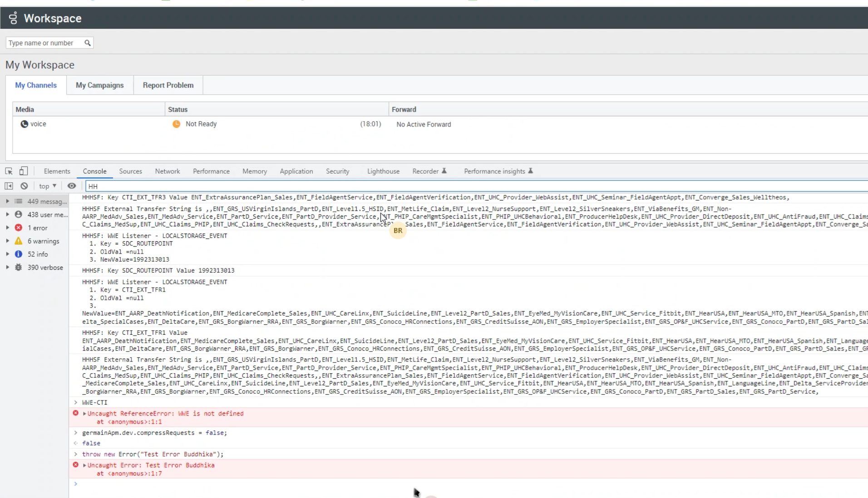The image size is (868, 498).
Task: Select the 1 error filter
Action: pyautogui.click(x=37, y=228)
